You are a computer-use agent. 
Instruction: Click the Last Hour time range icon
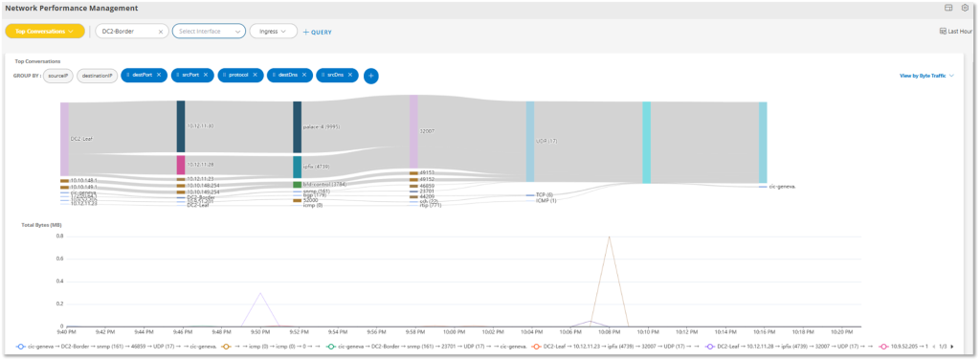[x=943, y=32]
